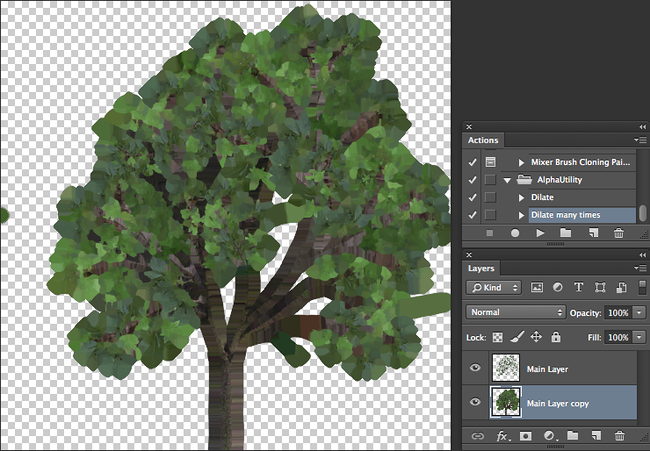Lock transparent pixels icon
This screenshot has width=650, height=451.
pyautogui.click(x=497, y=338)
